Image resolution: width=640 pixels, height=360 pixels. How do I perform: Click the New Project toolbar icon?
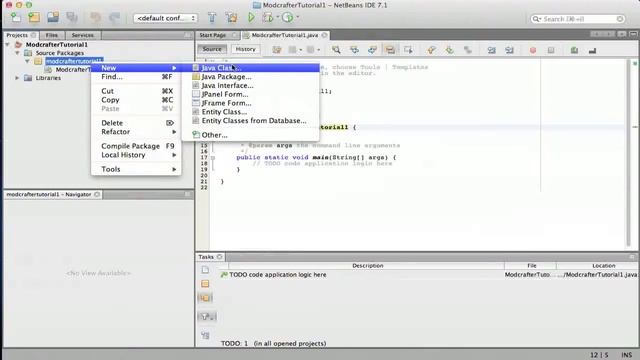coord(34,18)
